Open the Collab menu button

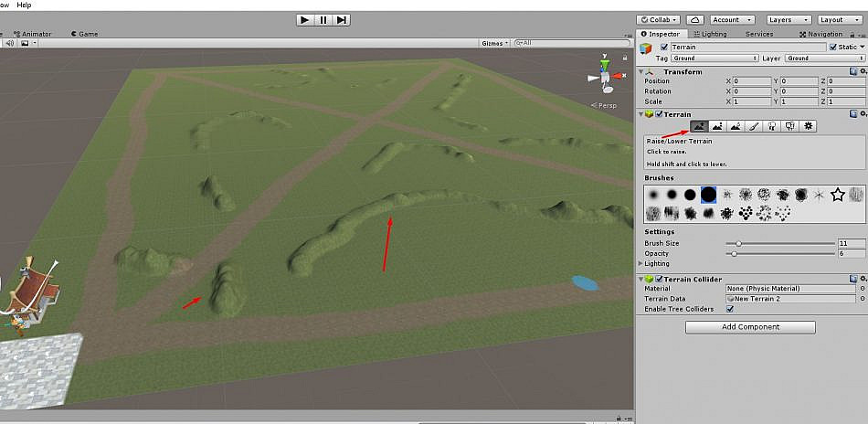(658, 19)
